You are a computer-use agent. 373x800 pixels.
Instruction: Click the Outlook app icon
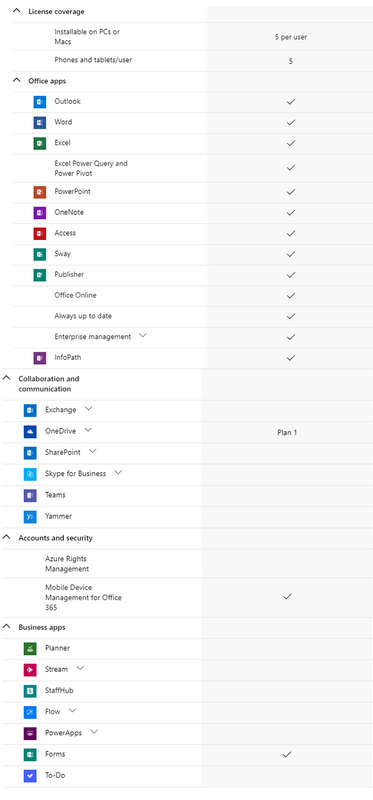[x=40, y=102]
